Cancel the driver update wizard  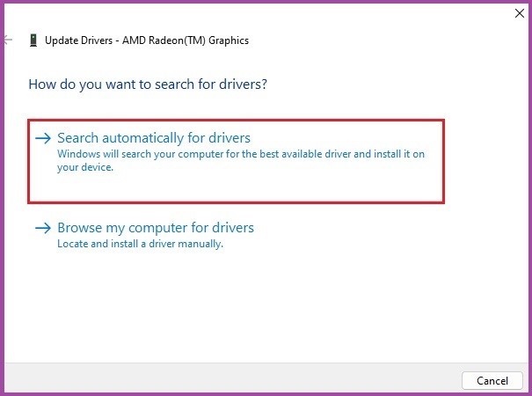[x=492, y=381]
